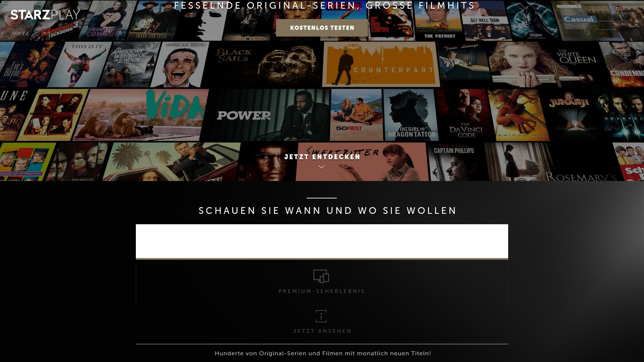Select the JETZT ANSEHEN tab label
Viewport: 644px width, 362px height.
(x=322, y=331)
